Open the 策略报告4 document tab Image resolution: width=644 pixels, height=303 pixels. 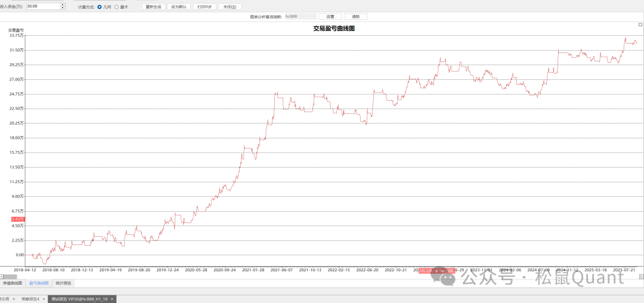(30, 299)
